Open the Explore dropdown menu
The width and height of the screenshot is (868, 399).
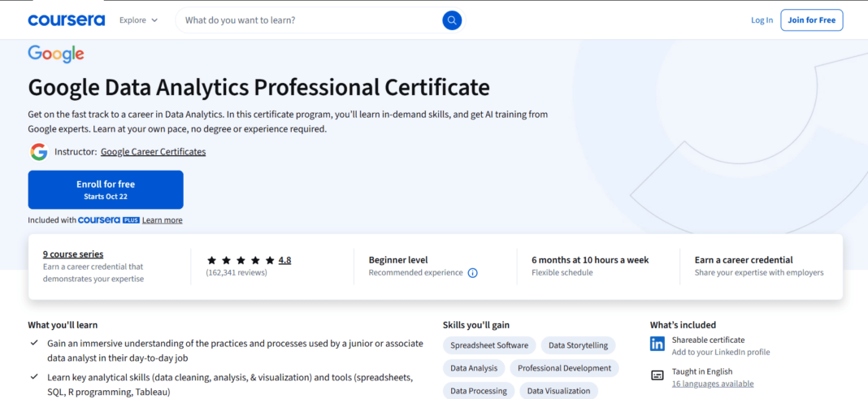138,20
